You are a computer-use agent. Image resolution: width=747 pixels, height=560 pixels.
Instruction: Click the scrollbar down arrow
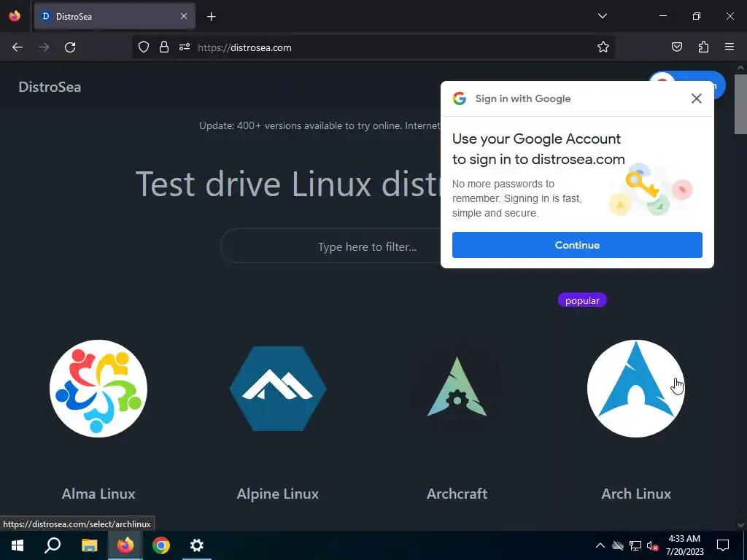pyautogui.click(x=740, y=525)
